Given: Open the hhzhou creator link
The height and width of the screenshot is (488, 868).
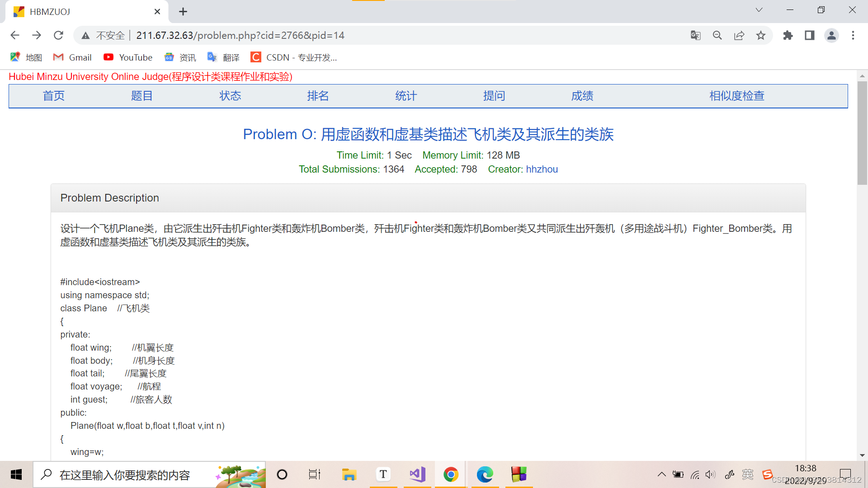Looking at the screenshot, I should point(542,169).
